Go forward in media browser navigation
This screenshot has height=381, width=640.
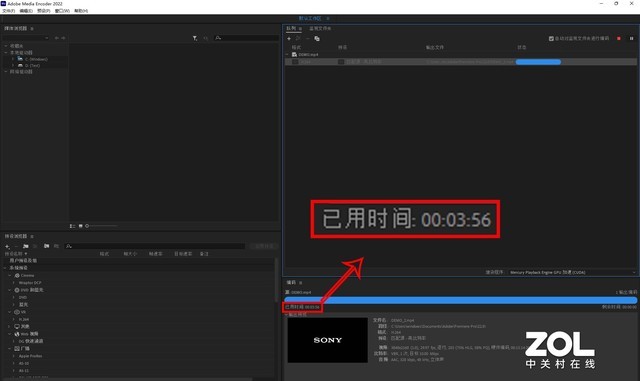click(x=63, y=38)
